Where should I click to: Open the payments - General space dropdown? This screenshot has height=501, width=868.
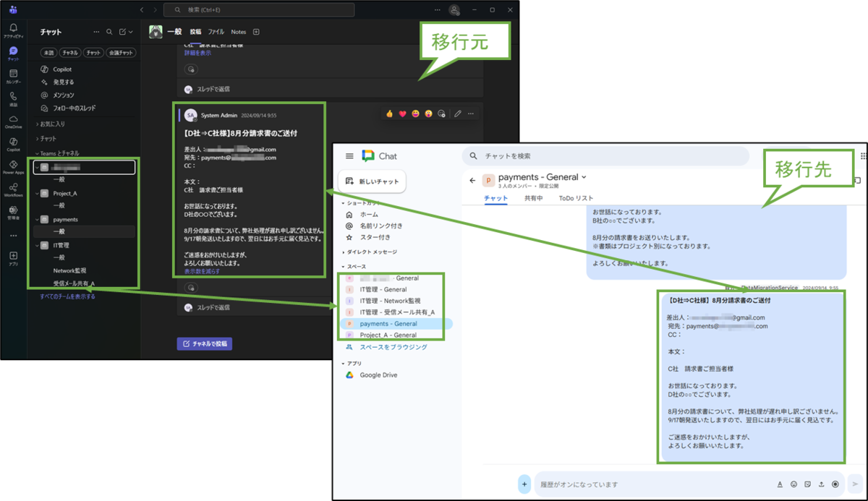pyautogui.click(x=584, y=177)
